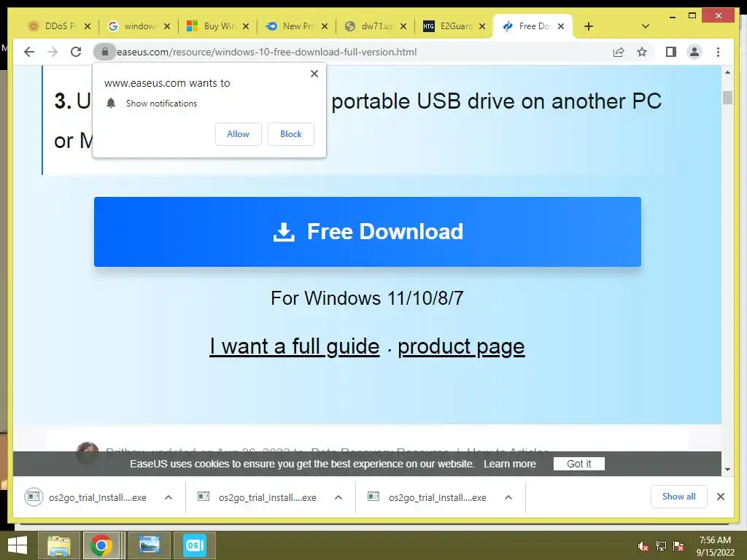
Task: Open the OS2Go app on taskbar
Action: 195,545
